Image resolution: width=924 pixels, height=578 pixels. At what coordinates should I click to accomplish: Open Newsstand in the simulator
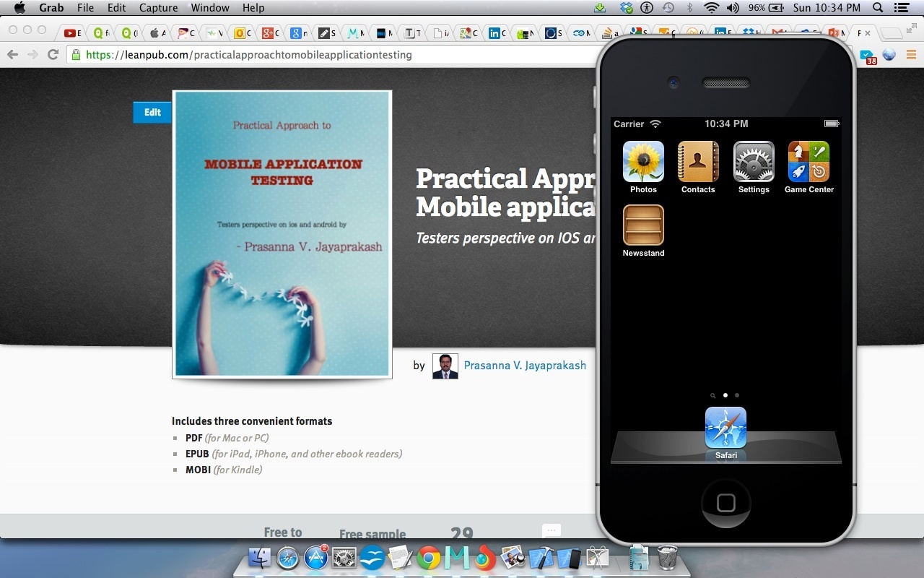pyautogui.click(x=642, y=224)
